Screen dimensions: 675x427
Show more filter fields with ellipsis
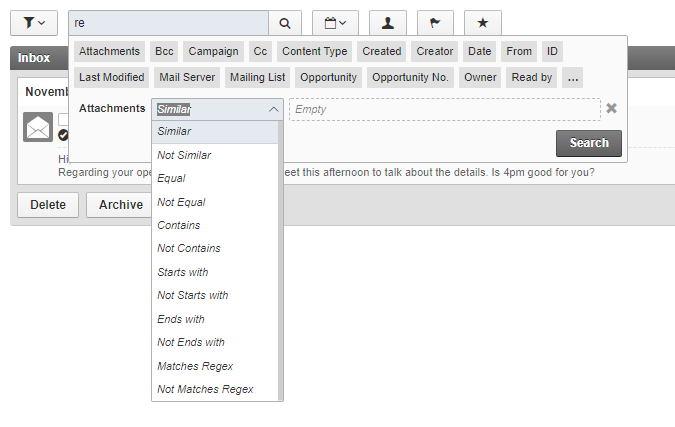coord(572,77)
